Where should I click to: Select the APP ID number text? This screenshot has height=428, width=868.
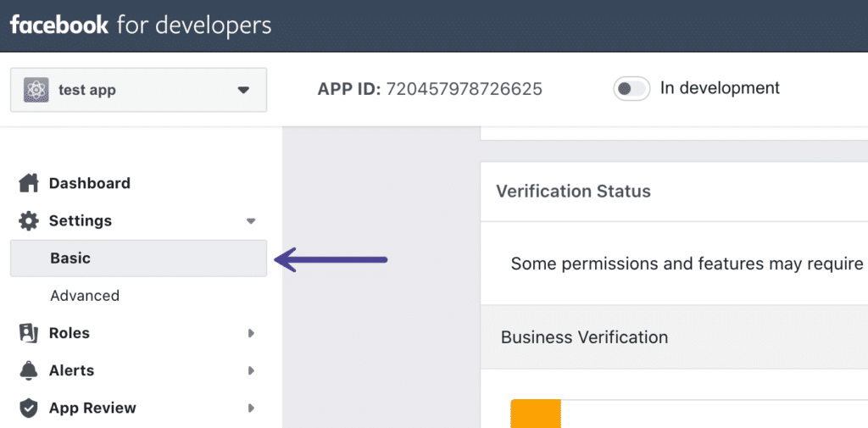pos(464,89)
